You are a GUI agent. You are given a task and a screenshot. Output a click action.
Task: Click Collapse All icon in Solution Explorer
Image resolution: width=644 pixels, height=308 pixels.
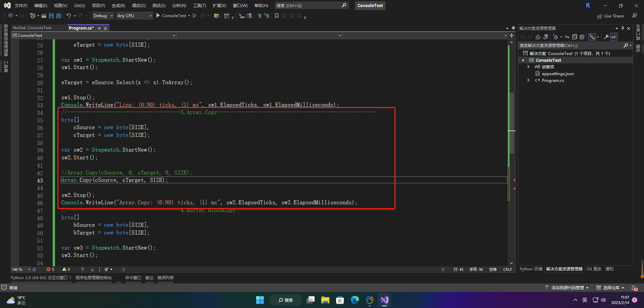coord(574,37)
